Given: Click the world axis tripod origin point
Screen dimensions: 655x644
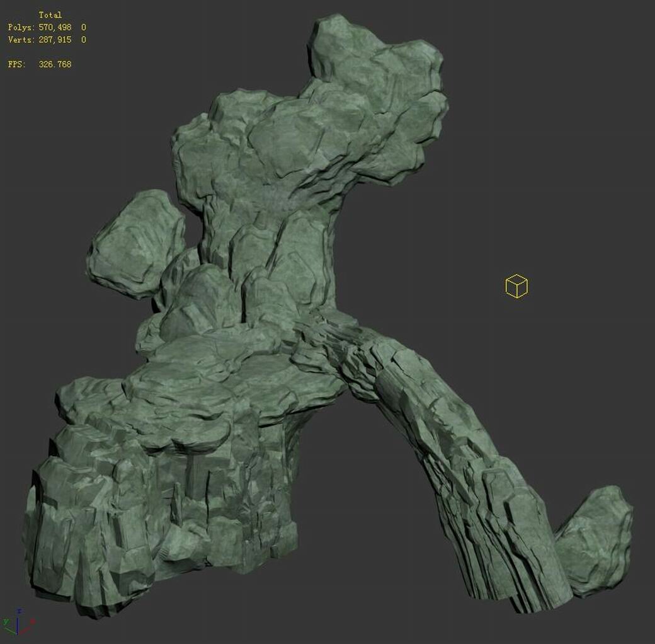Looking at the screenshot, I should (x=17, y=634).
